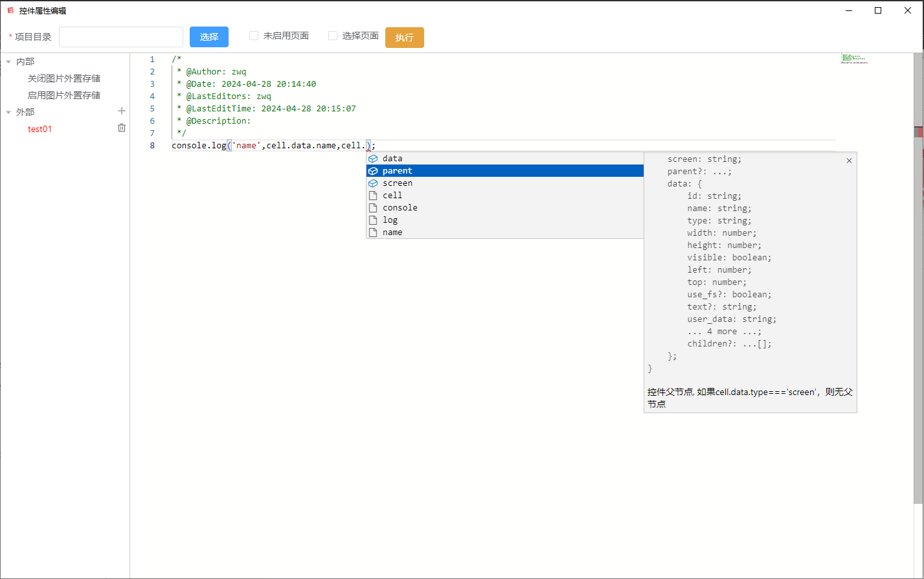Click the orange 执行 button
This screenshot has width=924, height=579.
coord(405,38)
